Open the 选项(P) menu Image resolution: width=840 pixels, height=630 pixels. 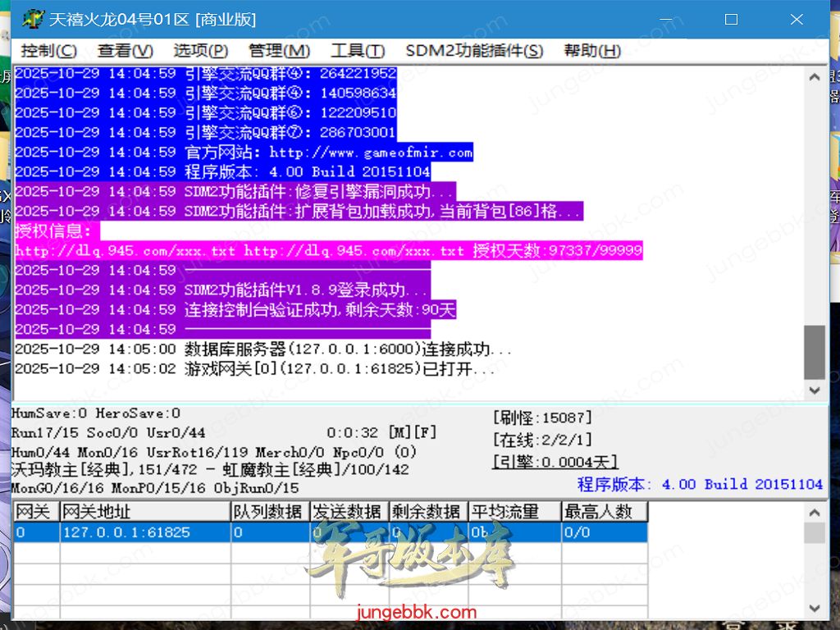201,51
